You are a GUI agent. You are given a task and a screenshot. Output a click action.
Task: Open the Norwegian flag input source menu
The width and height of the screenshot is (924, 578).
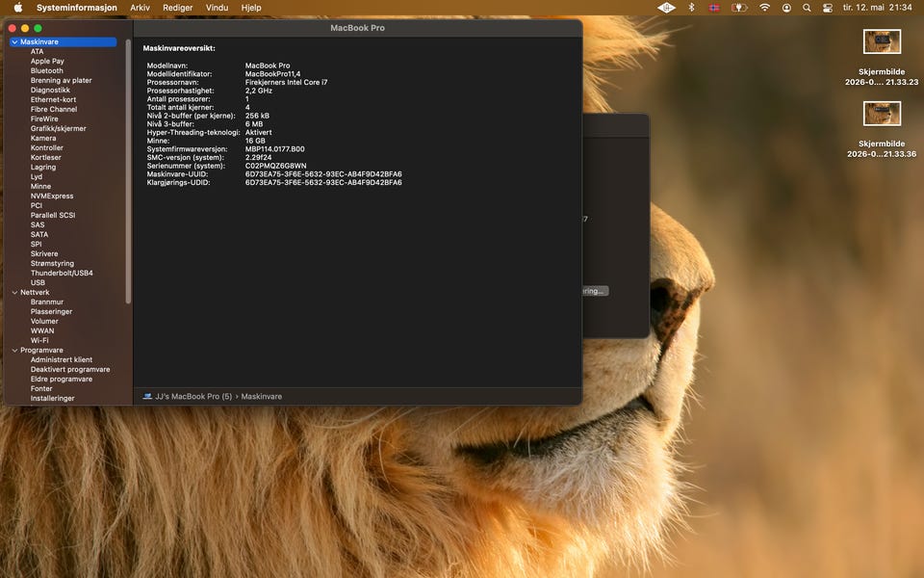(714, 8)
